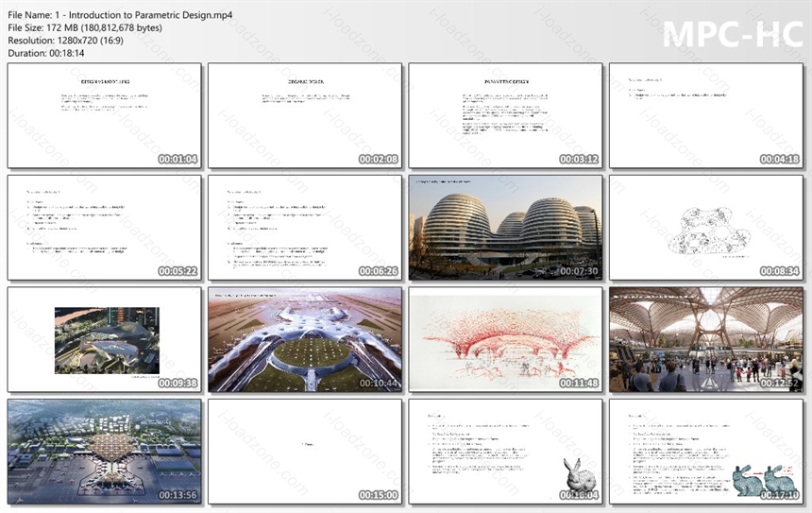This screenshot has width=812, height=513.
Task: Click the 00:17:10 timestamp label
Action: tap(779, 495)
